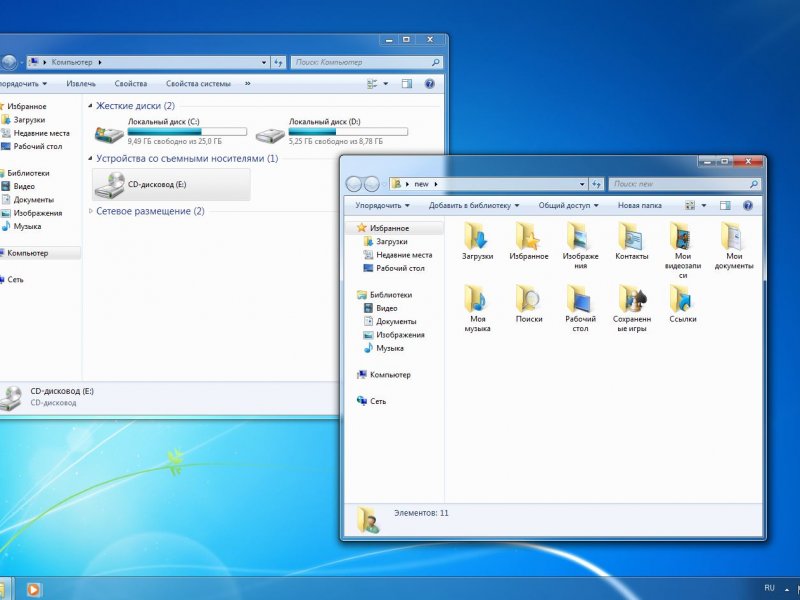Screen dimensions: 800x600
Task: Select Рабочий стол in Компьютер window sidebar
Action: pos(38,146)
